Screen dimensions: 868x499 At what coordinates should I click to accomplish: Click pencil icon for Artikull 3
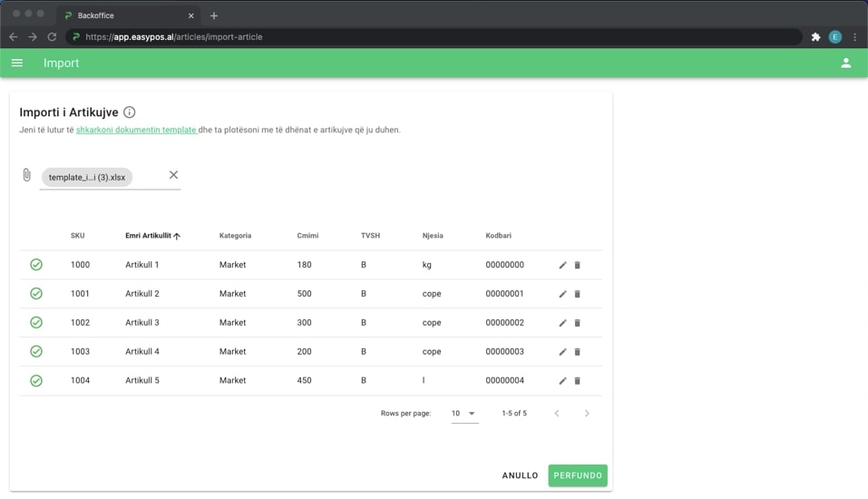(x=562, y=323)
